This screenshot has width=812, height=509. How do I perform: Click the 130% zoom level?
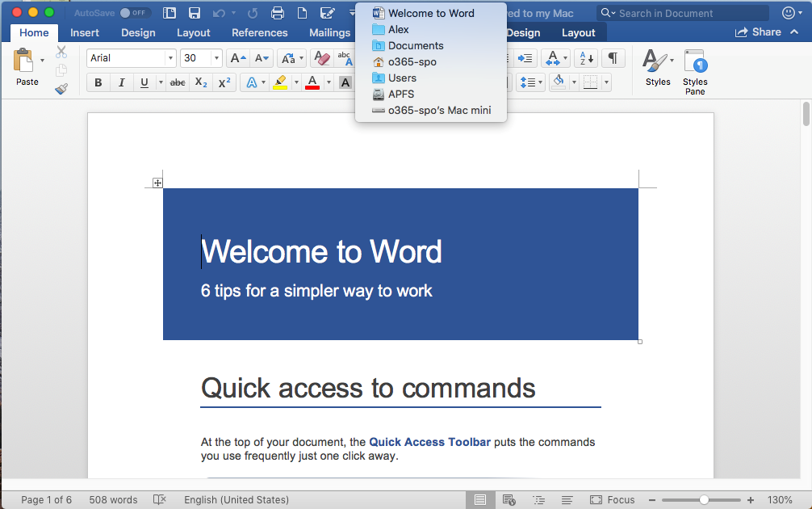coord(780,500)
